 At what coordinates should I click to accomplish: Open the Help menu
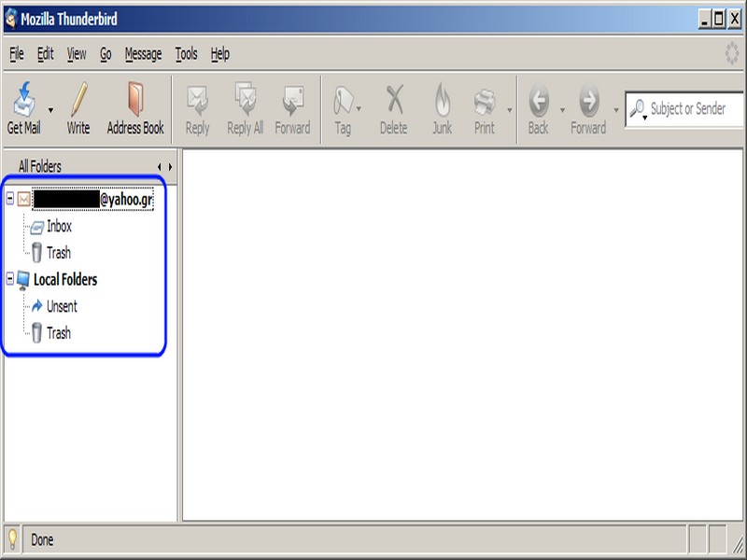point(220,54)
